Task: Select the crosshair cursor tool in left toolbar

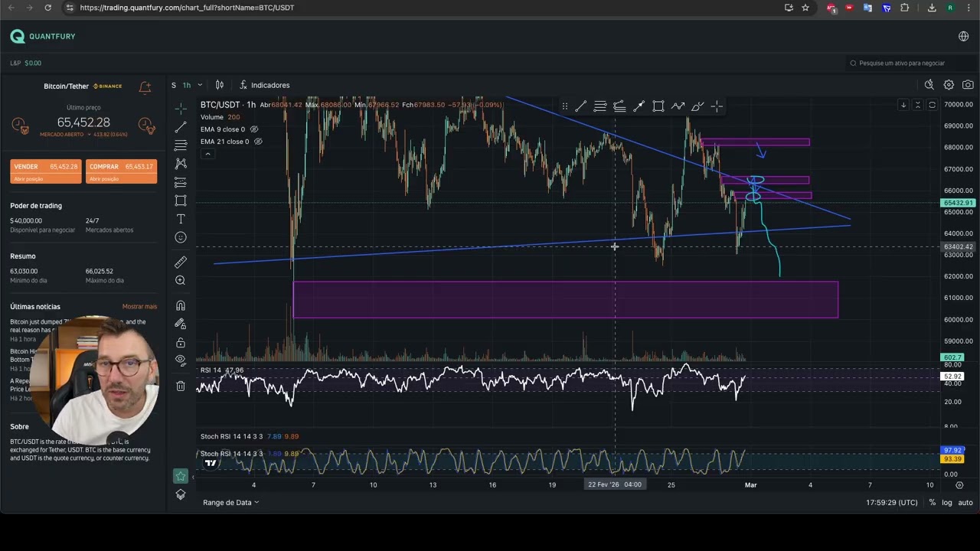Action: [181, 108]
